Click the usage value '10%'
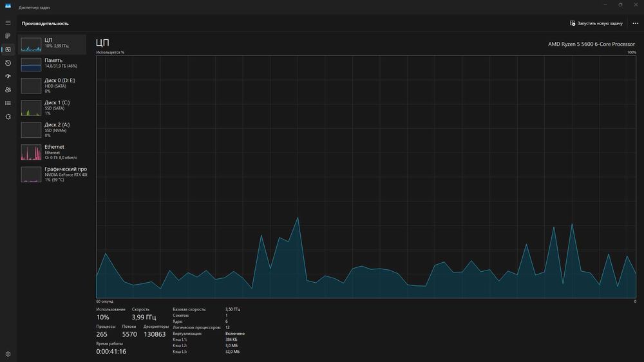This screenshot has height=362, width=644. 102,317
